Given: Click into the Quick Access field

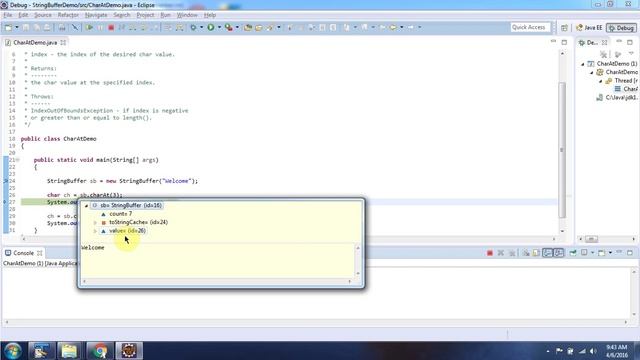Looking at the screenshot, I should pos(530,27).
